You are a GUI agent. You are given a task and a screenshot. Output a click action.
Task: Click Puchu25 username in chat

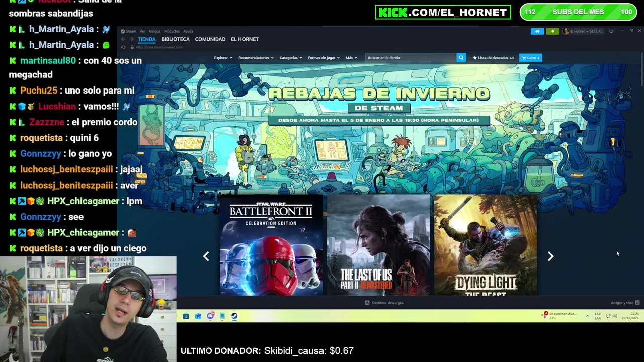point(39,90)
